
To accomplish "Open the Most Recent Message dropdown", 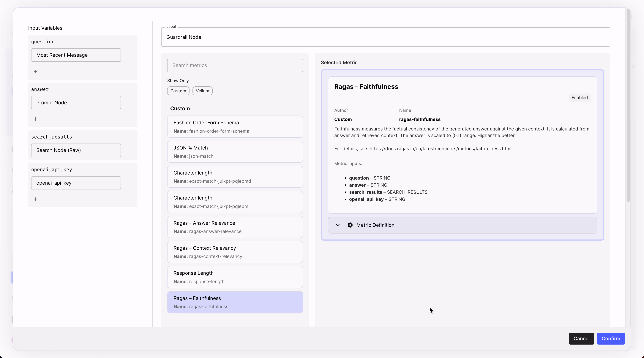I will [x=76, y=55].
